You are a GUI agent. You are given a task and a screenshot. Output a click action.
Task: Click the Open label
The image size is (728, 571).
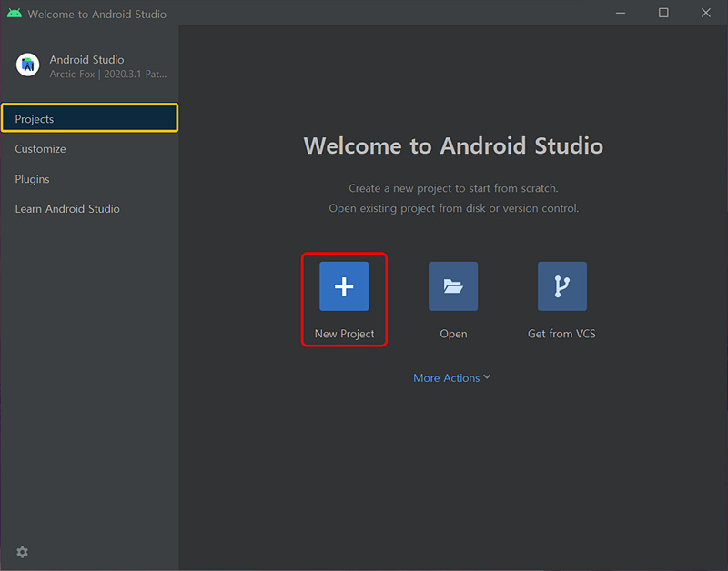point(453,334)
